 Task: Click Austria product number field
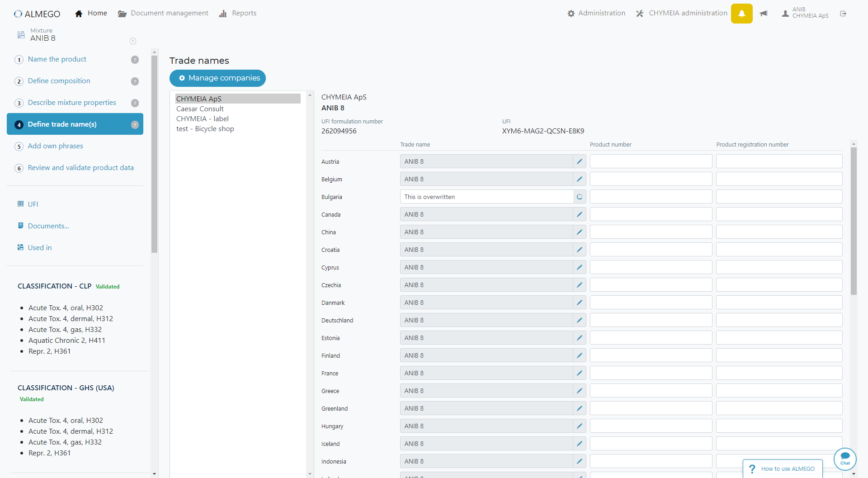click(651, 161)
